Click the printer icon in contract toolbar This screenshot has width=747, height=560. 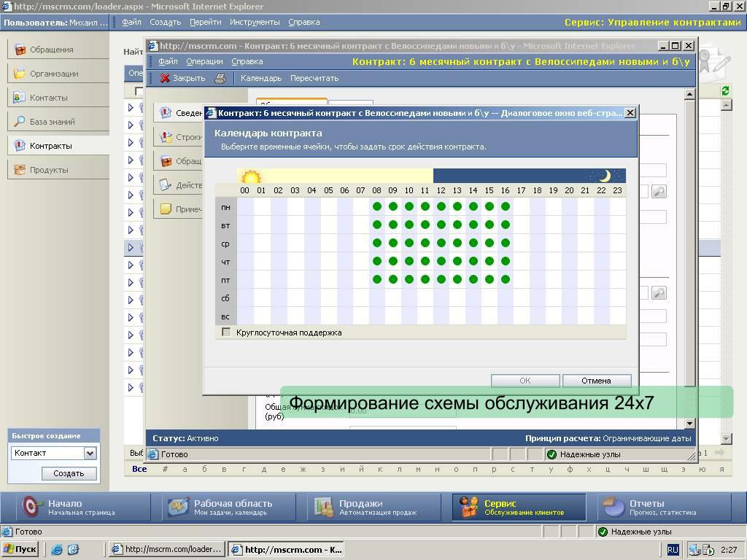point(220,79)
